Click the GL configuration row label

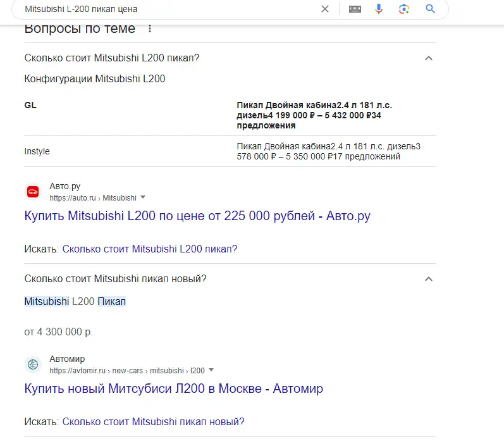pyautogui.click(x=30, y=105)
